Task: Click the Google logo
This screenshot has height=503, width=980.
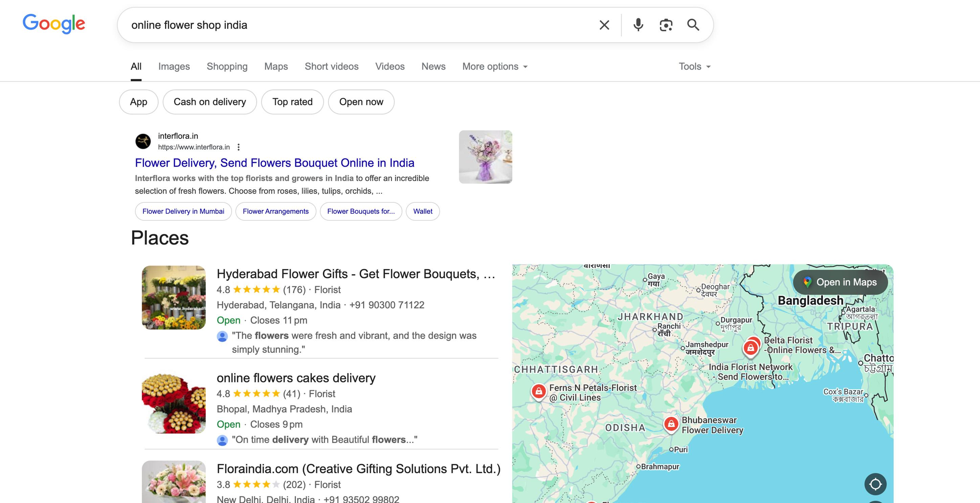Action: [x=54, y=24]
